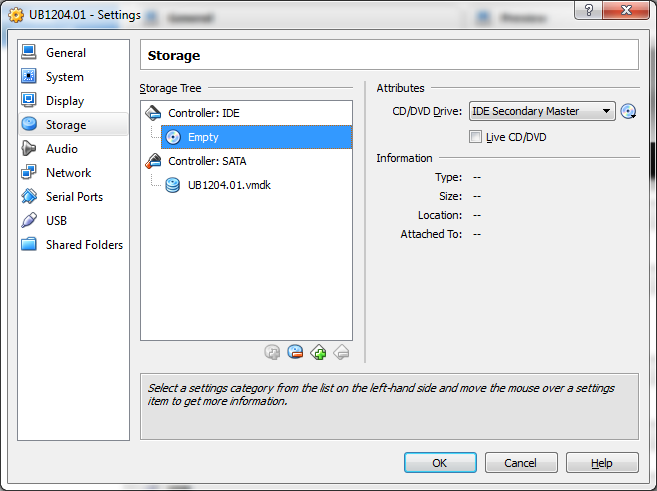Select the IDE controller icon in tree

pos(154,113)
